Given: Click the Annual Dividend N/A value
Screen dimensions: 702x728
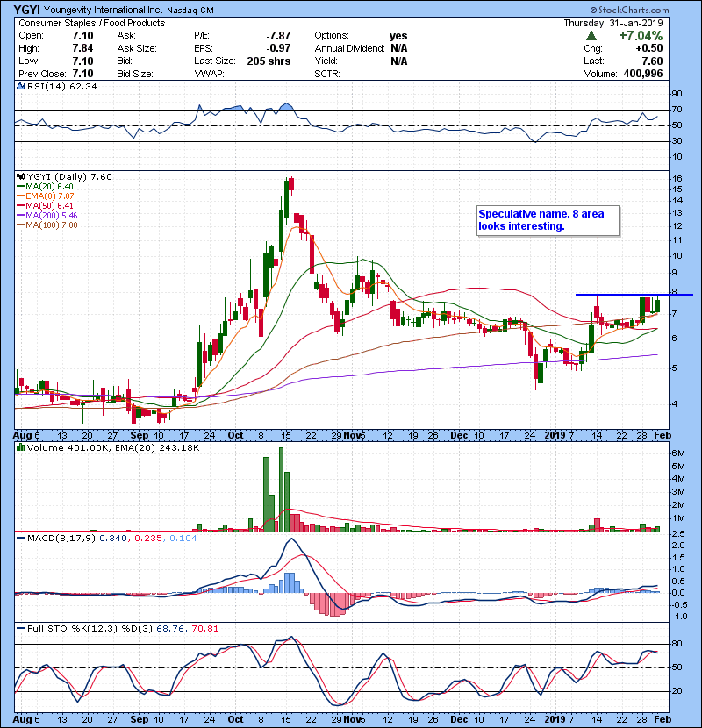Looking at the screenshot, I should tap(399, 48).
